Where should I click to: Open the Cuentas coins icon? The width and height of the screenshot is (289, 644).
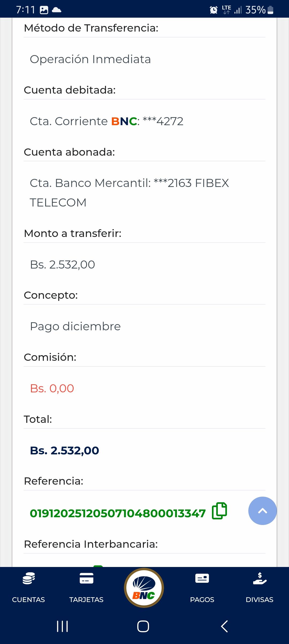[29, 578]
